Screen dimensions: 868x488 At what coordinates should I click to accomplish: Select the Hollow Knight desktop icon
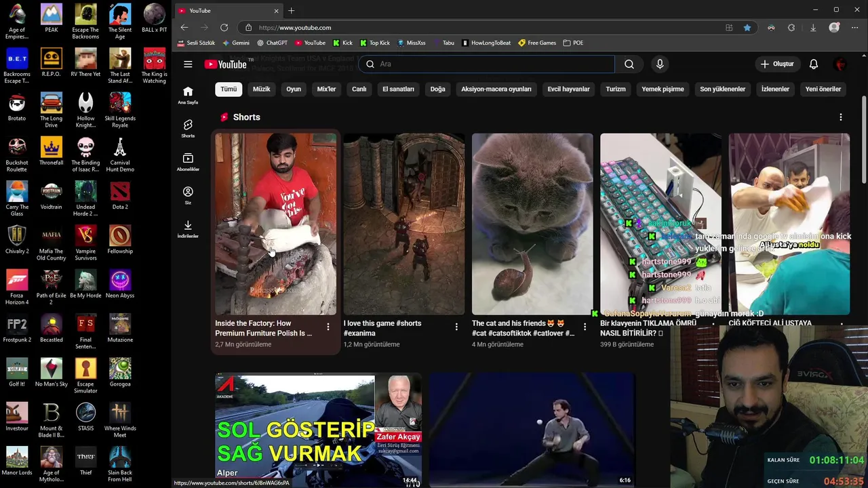click(x=85, y=110)
